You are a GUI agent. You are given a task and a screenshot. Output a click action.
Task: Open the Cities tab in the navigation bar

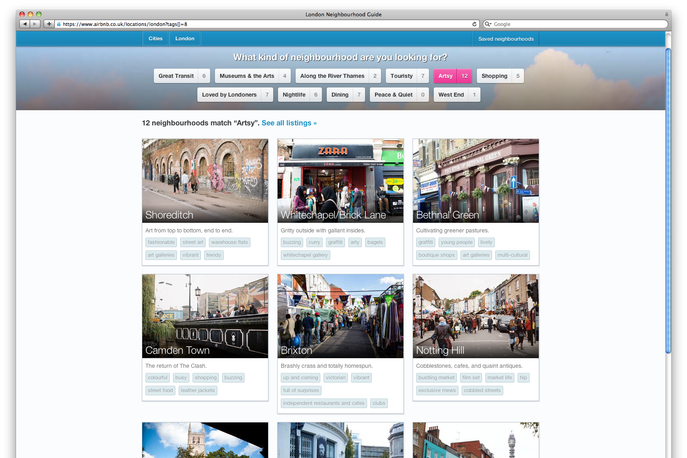coord(155,39)
